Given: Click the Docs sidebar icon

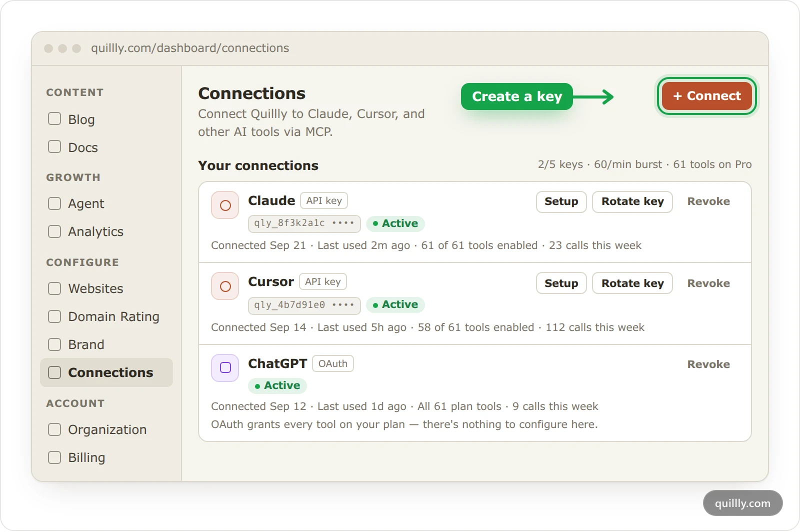Looking at the screenshot, I should coord(54,147).
